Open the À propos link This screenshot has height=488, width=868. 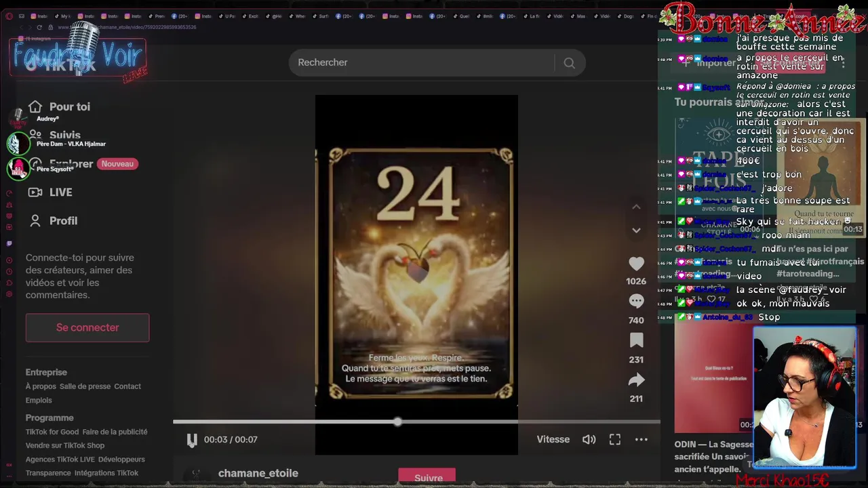pos(41,386)
